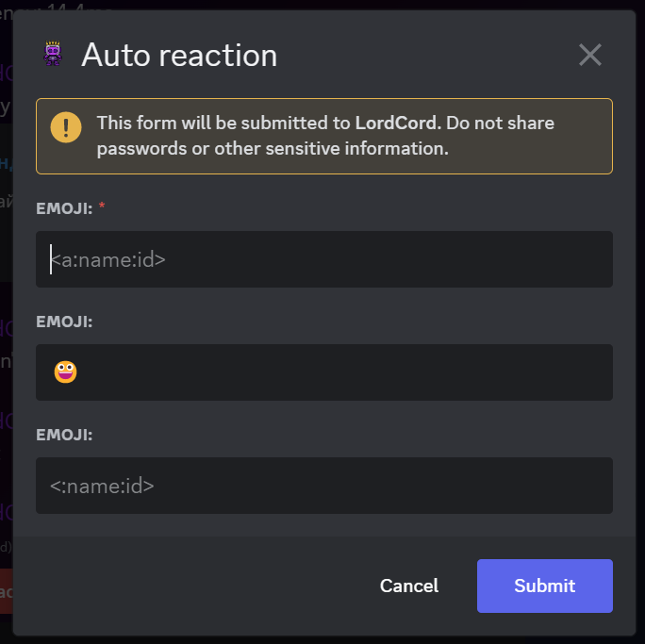Focus the second emoji input field
The height and width of the screenshot is (644, 645).
point(324,372)
